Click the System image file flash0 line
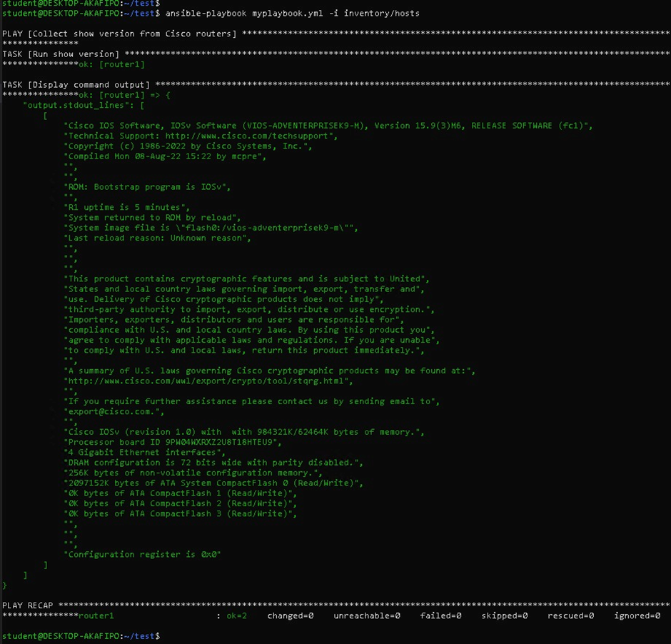671x644 pixels. point(211,228)
